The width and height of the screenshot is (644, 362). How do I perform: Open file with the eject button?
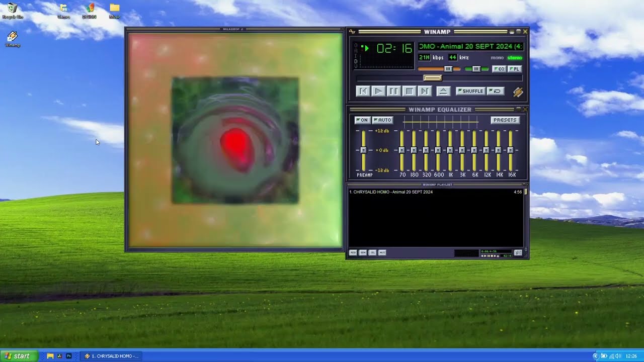(443, 91)
